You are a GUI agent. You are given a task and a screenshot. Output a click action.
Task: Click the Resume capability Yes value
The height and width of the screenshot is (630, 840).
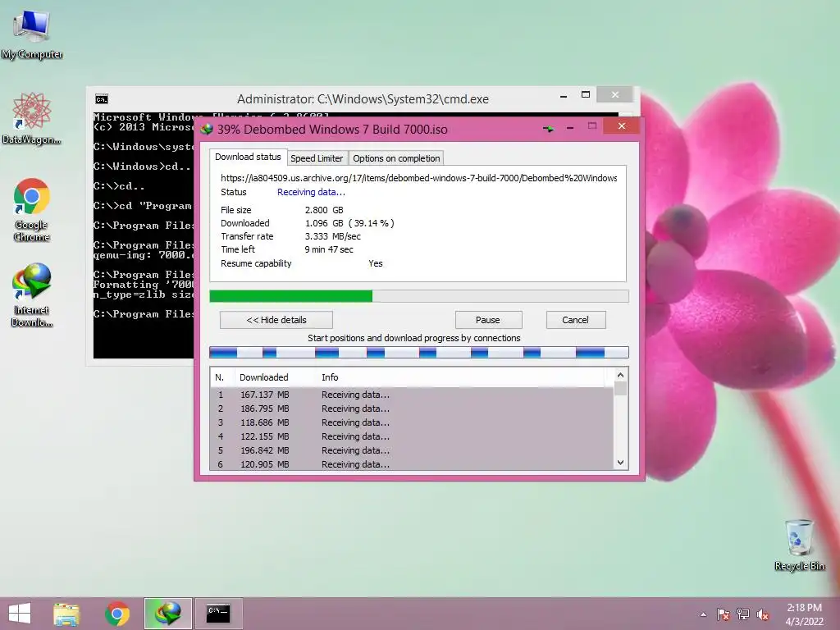[376, 263]
